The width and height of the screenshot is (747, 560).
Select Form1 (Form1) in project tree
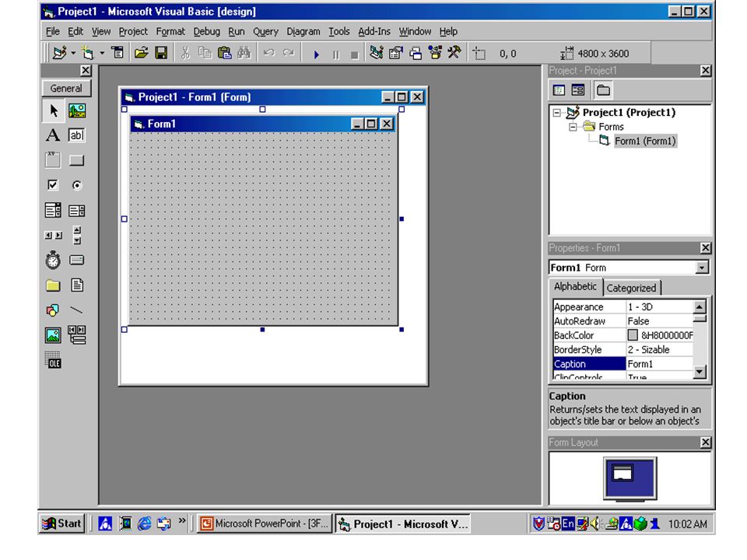coord(645,141)
